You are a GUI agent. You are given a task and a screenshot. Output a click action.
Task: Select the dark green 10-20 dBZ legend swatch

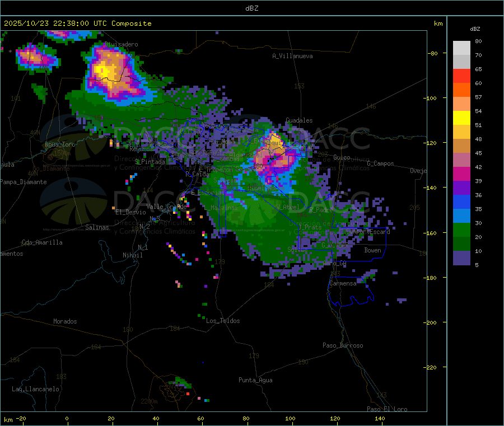[x=461, y=244]
